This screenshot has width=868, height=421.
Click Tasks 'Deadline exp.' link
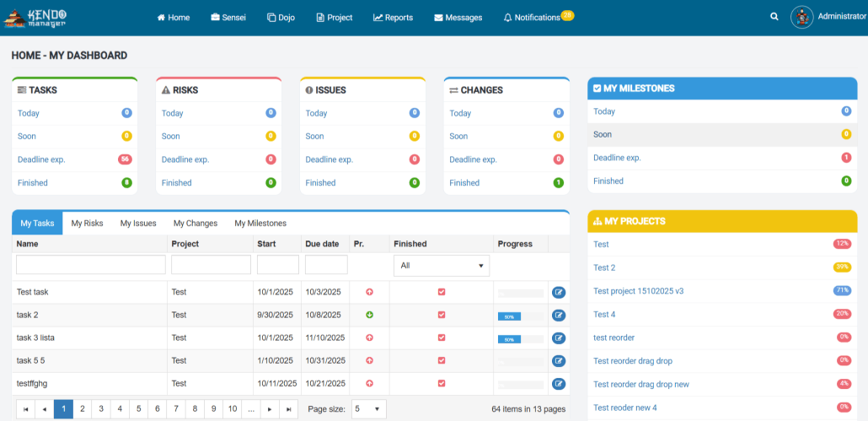(x=41, y=159)
